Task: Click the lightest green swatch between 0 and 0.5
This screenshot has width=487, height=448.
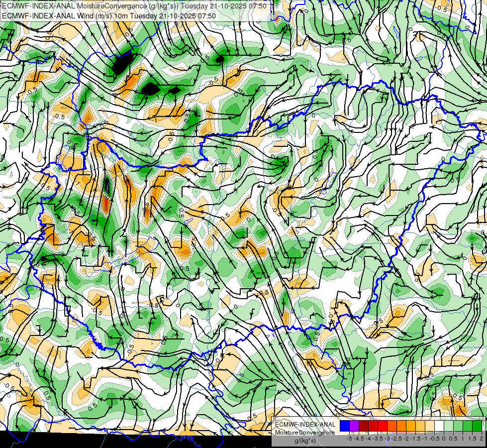Action: (x=449, y=426)
